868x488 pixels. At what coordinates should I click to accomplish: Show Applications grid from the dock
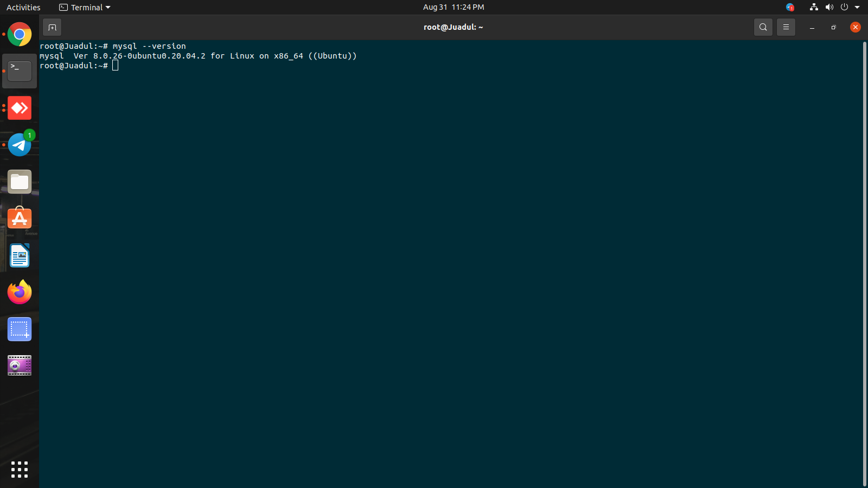click(x=20, y=470)
